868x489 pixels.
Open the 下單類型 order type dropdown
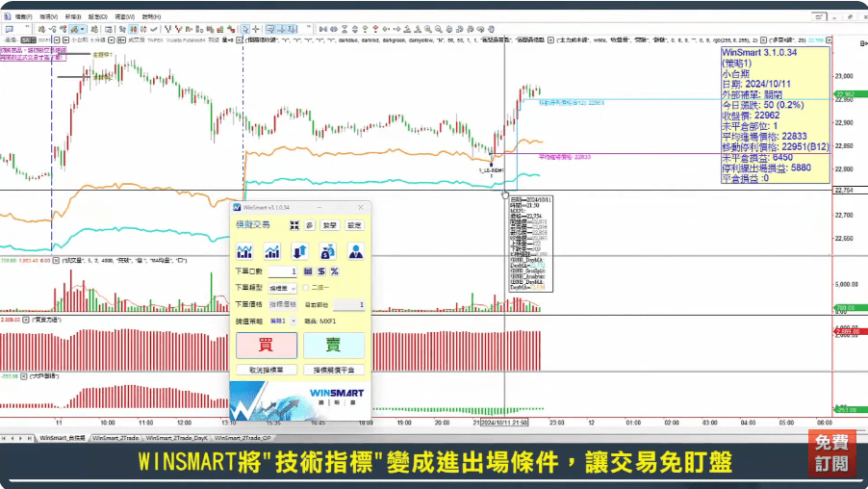[282, 288]
